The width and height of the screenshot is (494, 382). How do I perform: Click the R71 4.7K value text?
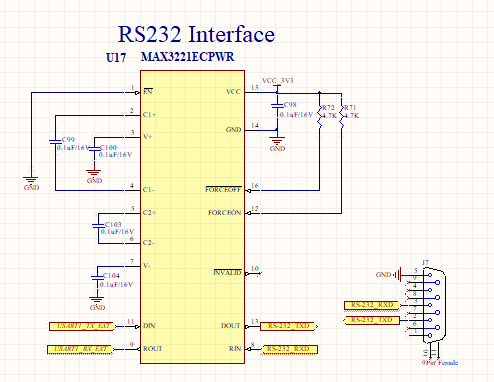tap(352, 116)
